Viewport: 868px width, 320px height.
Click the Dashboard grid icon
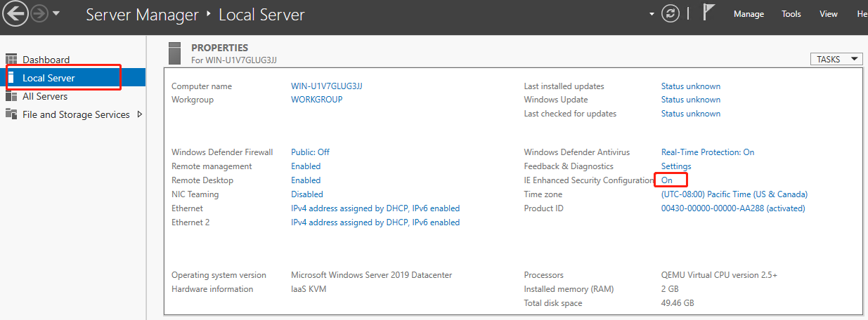[x=11, y=60]
